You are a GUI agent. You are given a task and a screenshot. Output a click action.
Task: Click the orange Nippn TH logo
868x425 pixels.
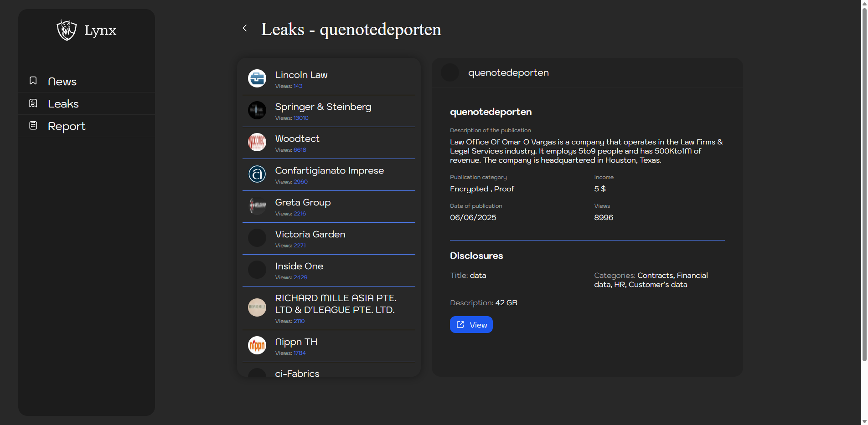(257, 345)
